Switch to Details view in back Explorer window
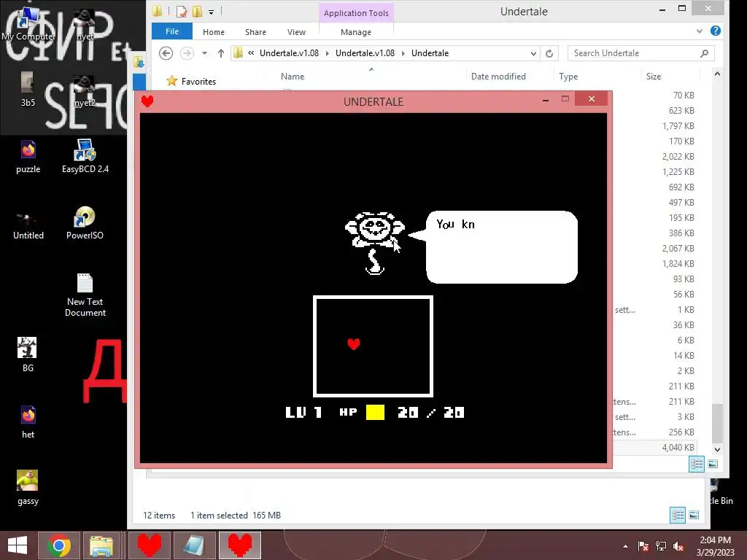The height and width of the screenshot is (560, 747). 678,515
